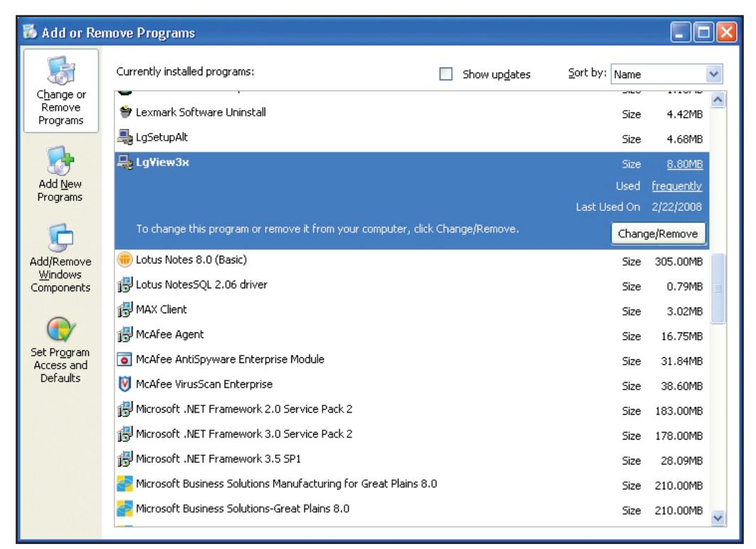
Task: Click the McAfee VirusScan Enterprise shield icon
Action: (125, 384)
